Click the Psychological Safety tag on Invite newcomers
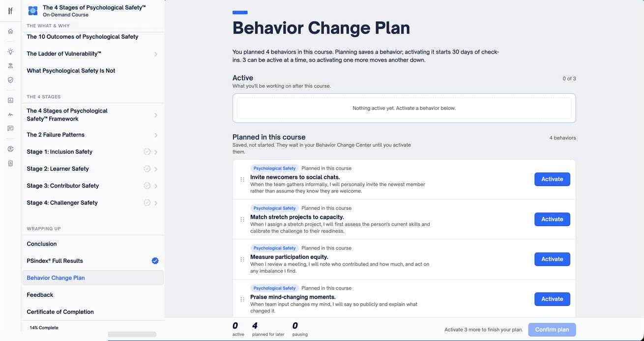Image resolution: width=644 pixels, height=341 pixels. point(274,168)
